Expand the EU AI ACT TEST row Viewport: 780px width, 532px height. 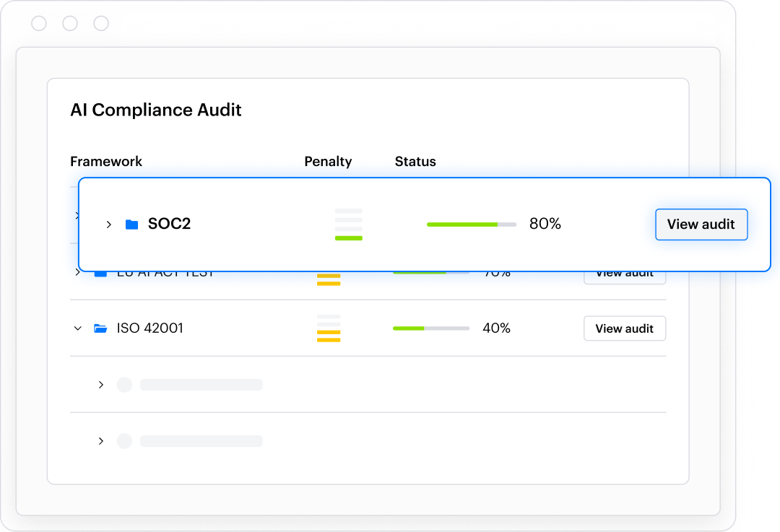pos(78,271)
